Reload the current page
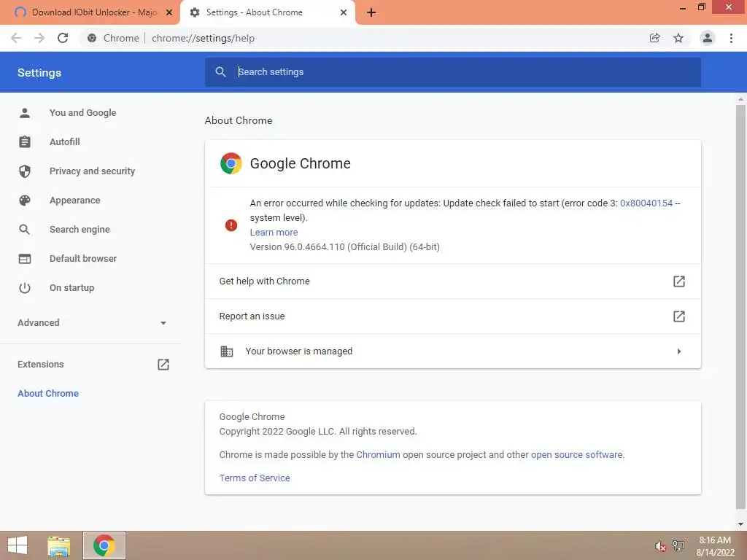Viewport: 747px width, 560px height. pyautogui.click(x=63, y=38)
